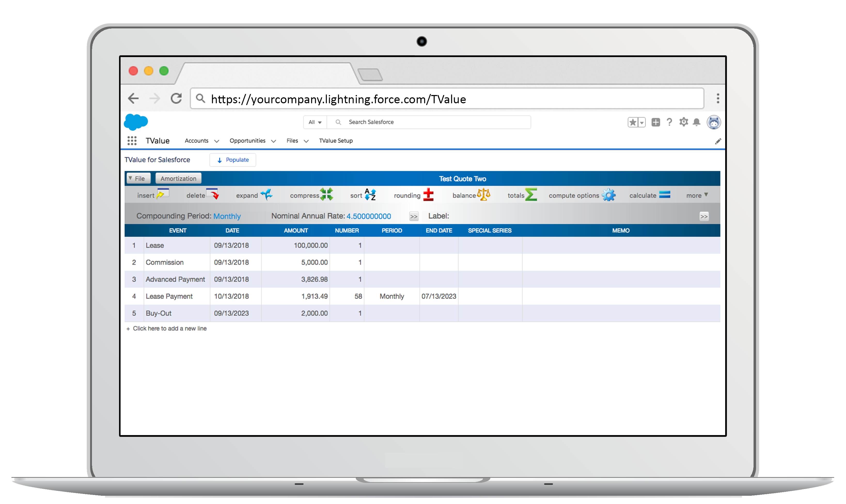The image size is (846, 504).
Task: Click the insert line icon
Action: (163, 194)
